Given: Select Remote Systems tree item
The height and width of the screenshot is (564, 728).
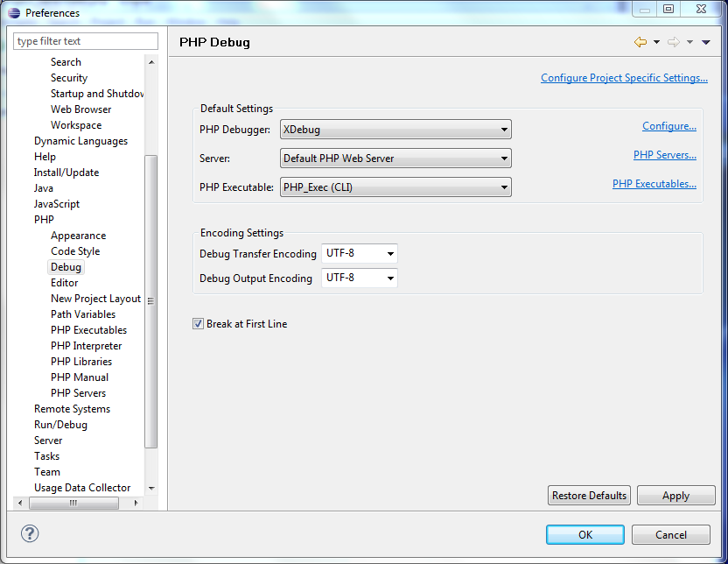Looking at the screenshot, I should 72,409.
